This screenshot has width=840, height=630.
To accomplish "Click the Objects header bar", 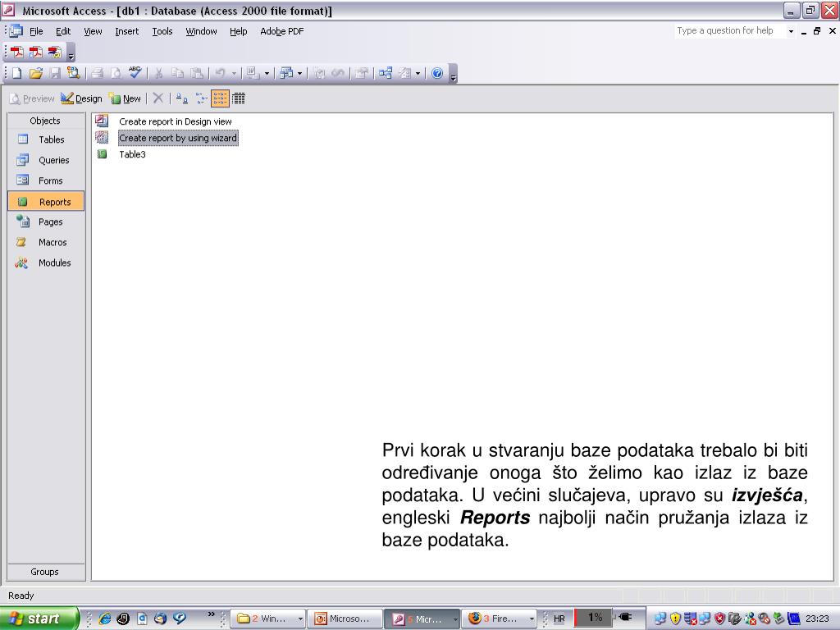I will point(45,121).
